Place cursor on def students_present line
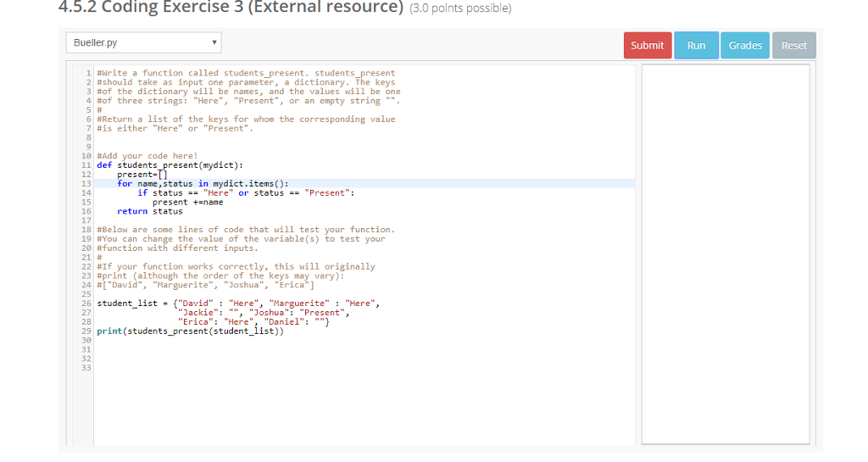 (x=170, y=165)
